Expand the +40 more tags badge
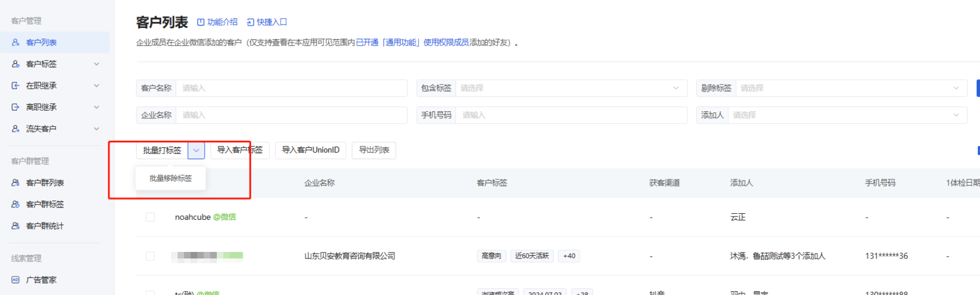980x295 pixels. [x=569, y=256]
